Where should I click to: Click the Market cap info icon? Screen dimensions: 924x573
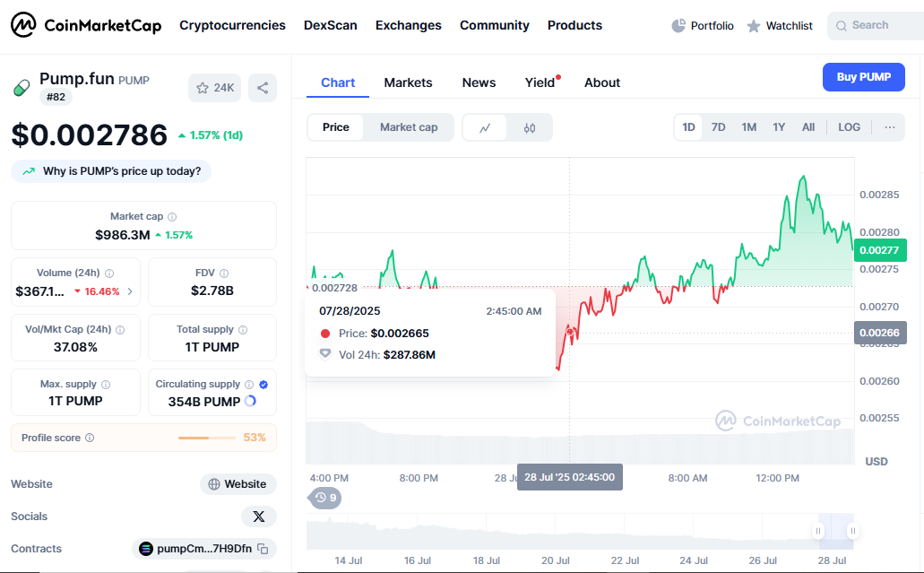pos(172,217)
